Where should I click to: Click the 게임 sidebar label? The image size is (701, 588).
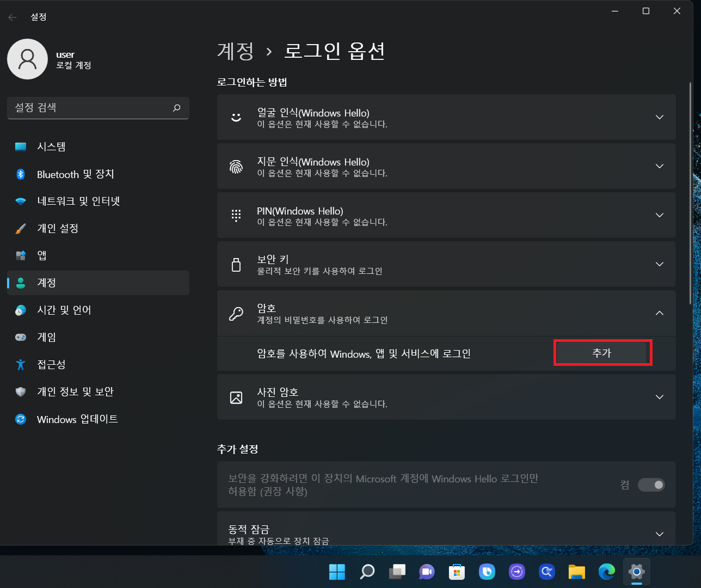tap(46, 338)
